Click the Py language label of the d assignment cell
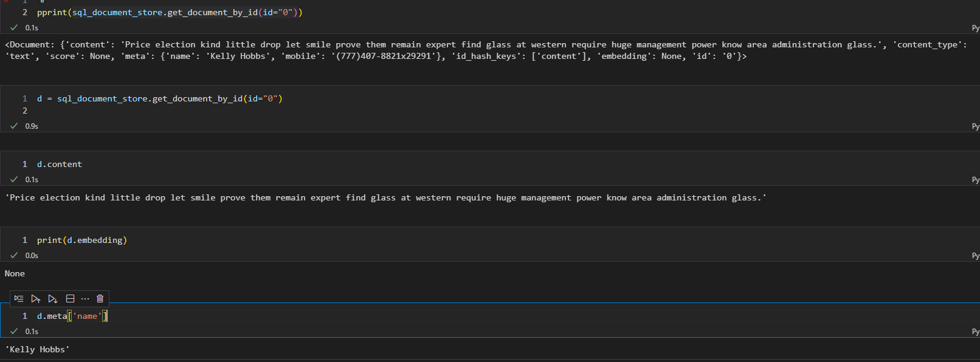Image resolution: width=980 pixels, height=362 pixels. click(x=975, y=126)
